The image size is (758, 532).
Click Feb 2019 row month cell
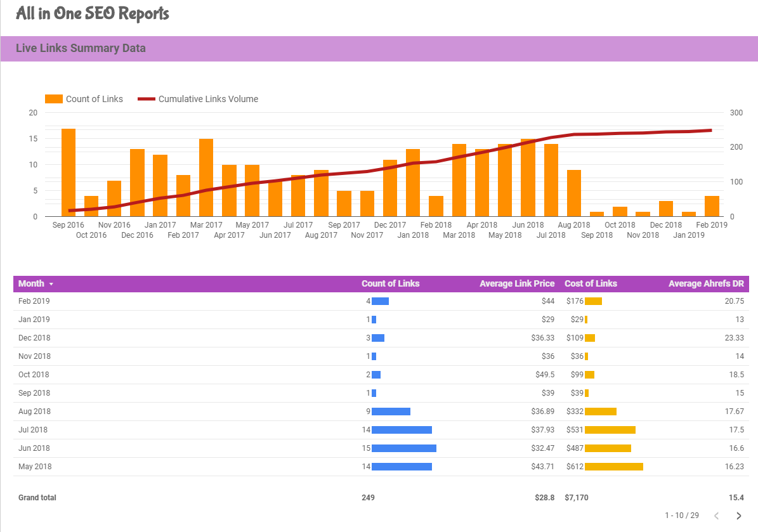tap(34, 301)
